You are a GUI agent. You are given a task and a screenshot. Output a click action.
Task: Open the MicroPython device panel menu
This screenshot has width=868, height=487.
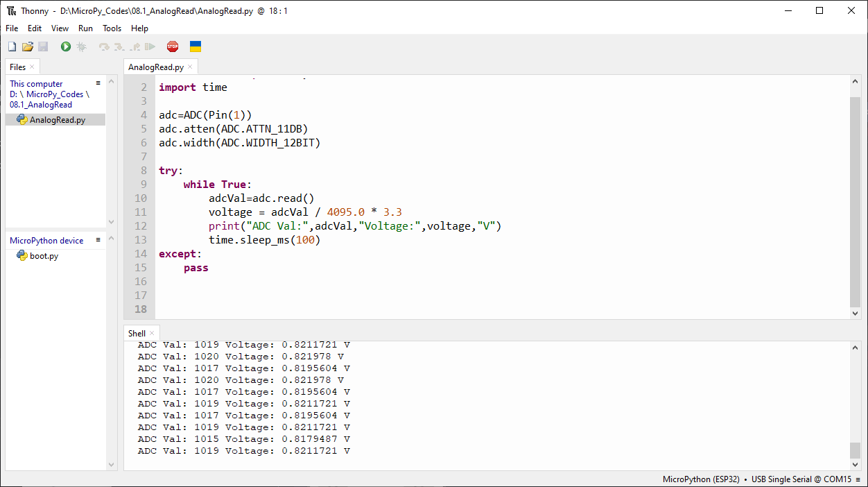[98, 240]
